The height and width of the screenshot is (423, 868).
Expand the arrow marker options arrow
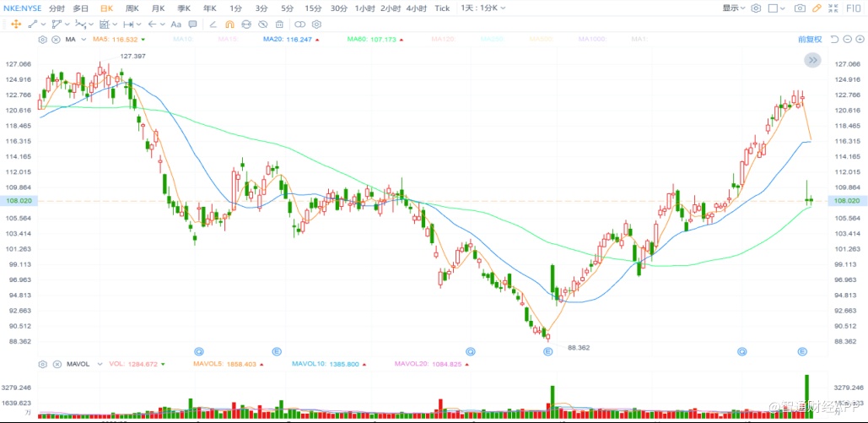point(162,24)
